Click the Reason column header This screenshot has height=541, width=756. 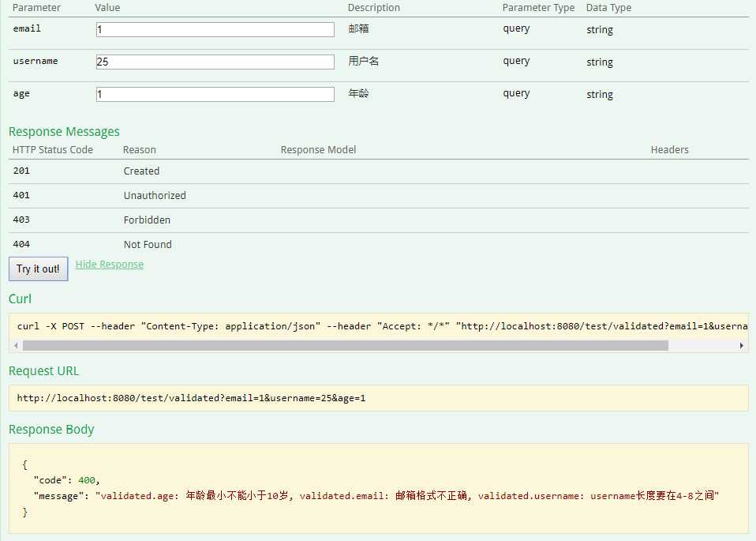coord(140,149)
